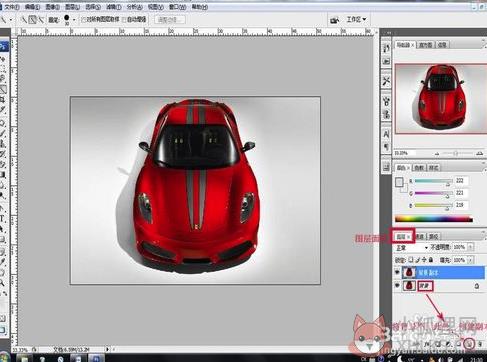This screenshot has width=487, height=362.
Task: Open the brush size picker arrow
Action: click(74, 20)
